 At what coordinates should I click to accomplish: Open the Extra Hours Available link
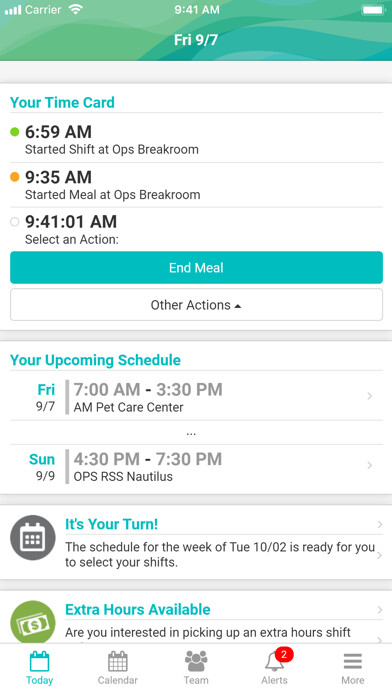138,609
